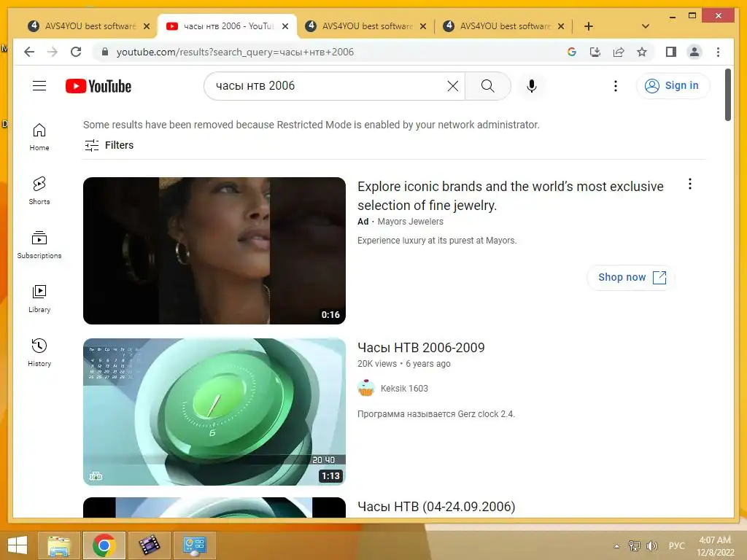Open the Часы НТВ 2006-2009 video title

421,348
